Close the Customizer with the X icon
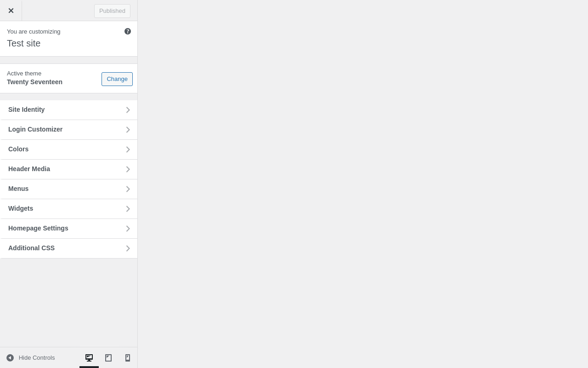 11,11
